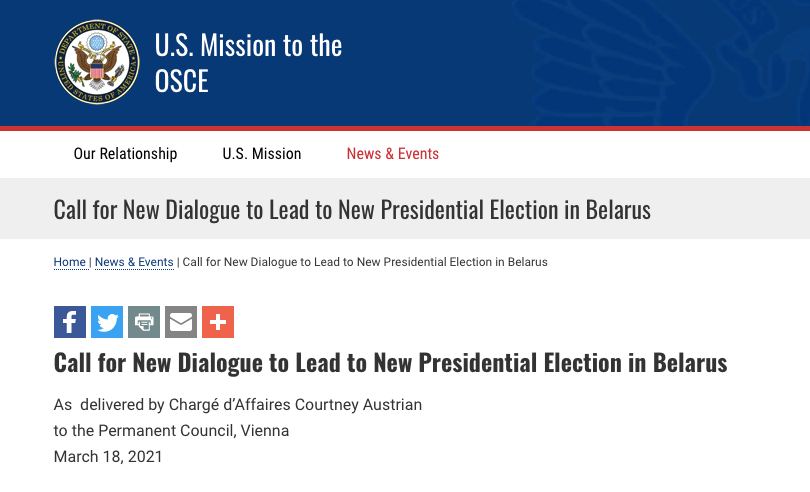This screenshot has height=492, width=810.
Task: Open the Our Relationship menu
Action: pos(125,154)
